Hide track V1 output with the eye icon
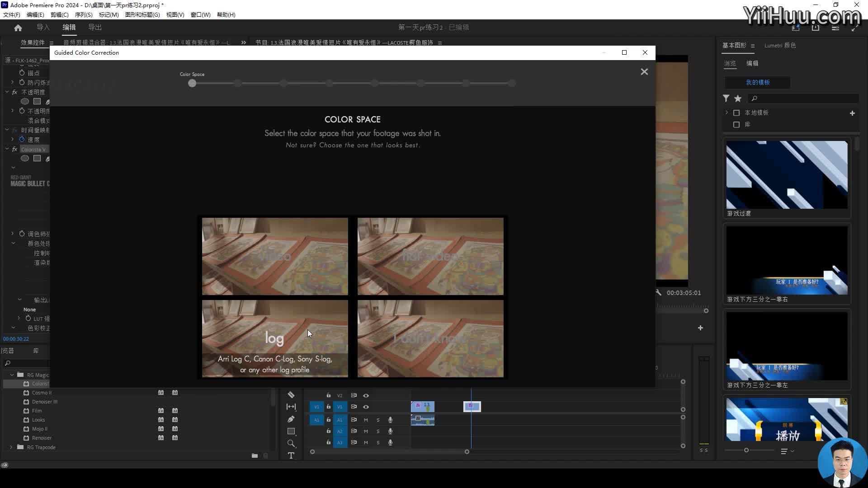This screenshot has width=868, height=488. (366, 407)
